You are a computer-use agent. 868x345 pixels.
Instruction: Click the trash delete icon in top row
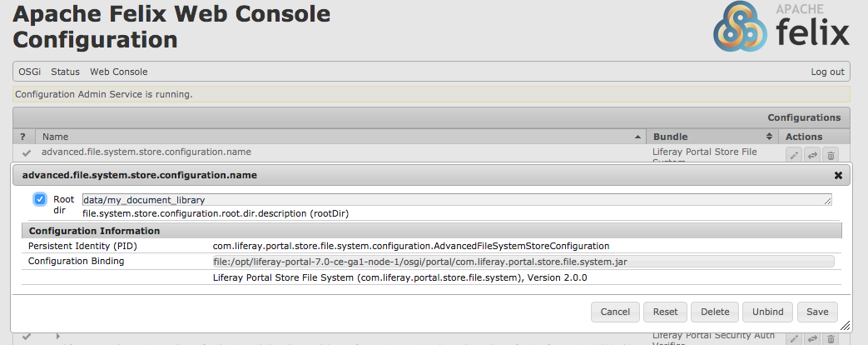click(x=831, y=156)
